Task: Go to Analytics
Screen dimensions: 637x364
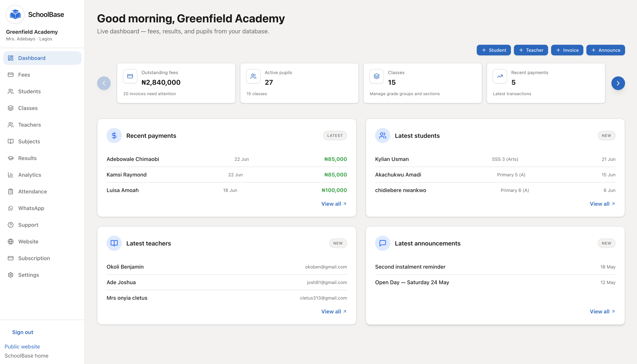Action: click(42, 175)
